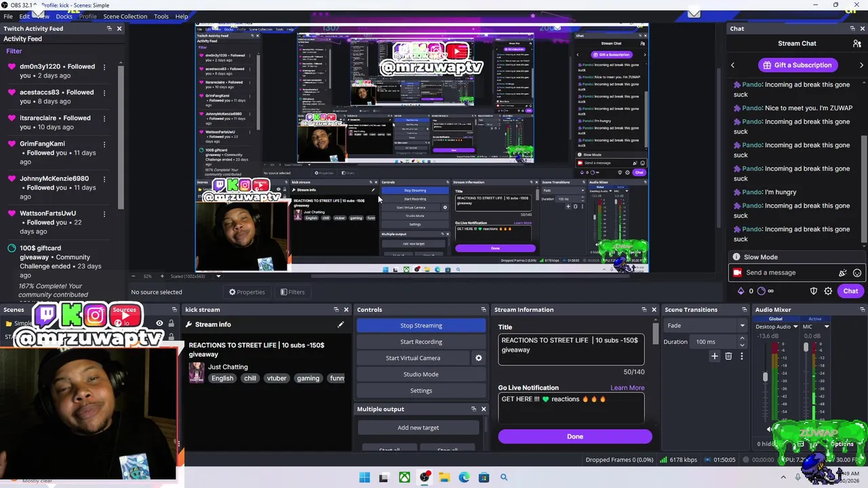Open the Scene Collection menu
The height and width of the screenshot is (488, 868).
pos(125,16)
